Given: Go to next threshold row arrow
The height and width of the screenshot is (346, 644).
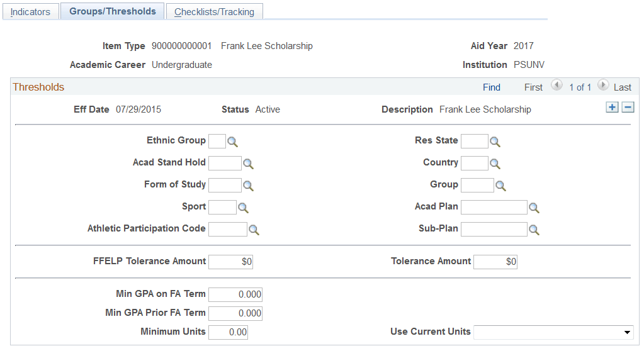Looking at the screenshot, I should pyautogui.click(x=603, y=86).
